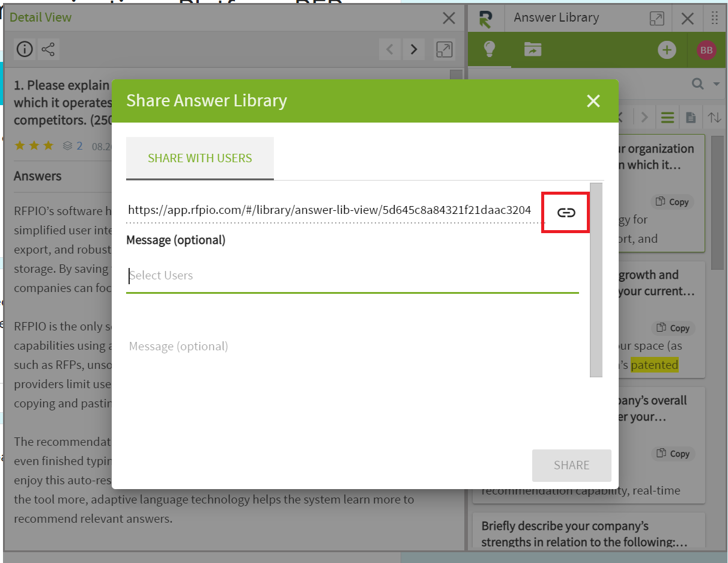Open the BB user avatar menu
728x563 pixels.
pyautogui.click(x=706, y=50)
